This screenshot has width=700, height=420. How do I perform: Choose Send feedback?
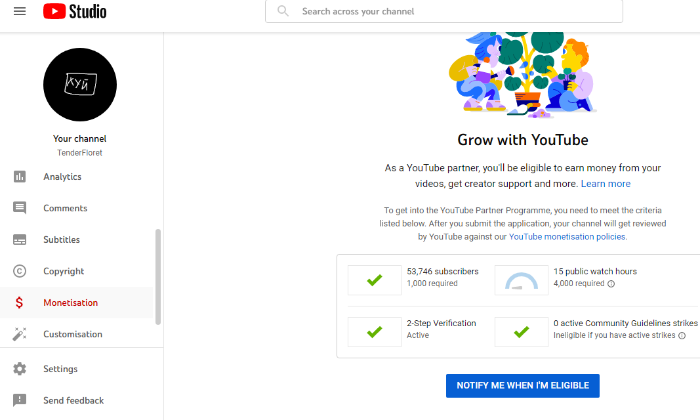(x=76, y=400)
